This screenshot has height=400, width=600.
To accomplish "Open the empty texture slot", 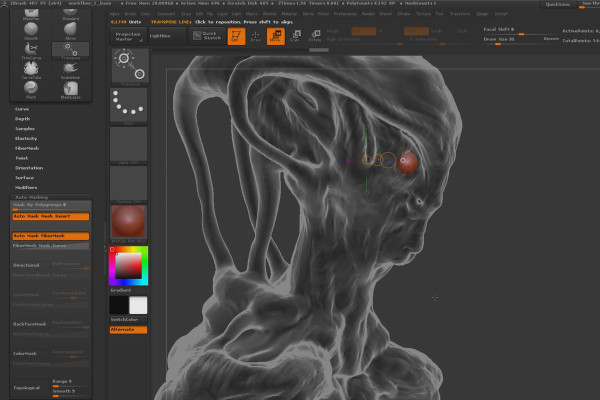I will 129,184.
